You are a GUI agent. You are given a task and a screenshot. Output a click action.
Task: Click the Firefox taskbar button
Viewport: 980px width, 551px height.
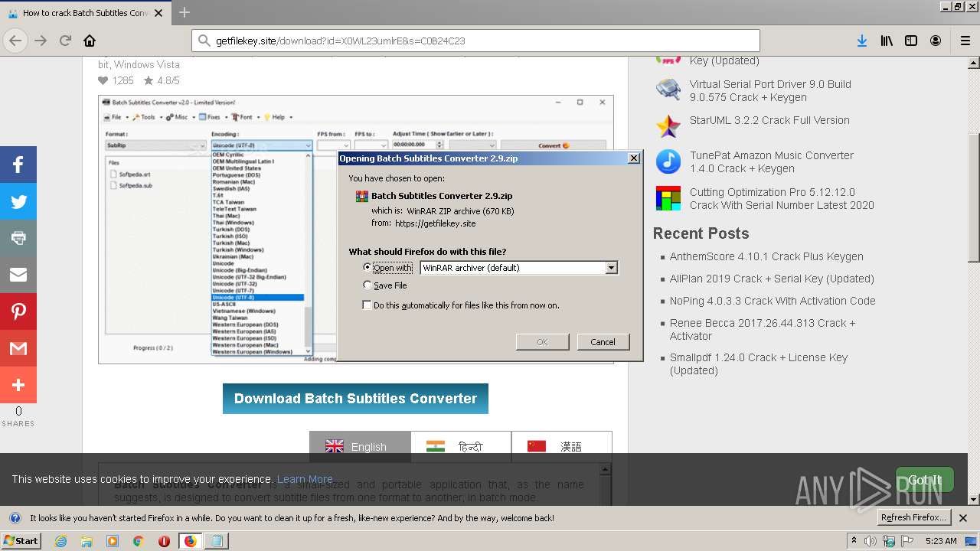[x=190, y=541]
